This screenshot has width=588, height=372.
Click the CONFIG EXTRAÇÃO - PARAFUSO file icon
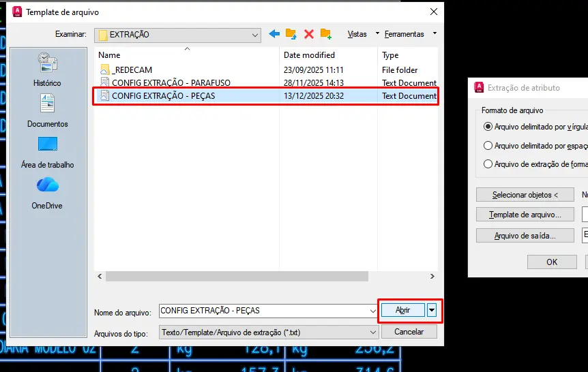tap(104, 82)
